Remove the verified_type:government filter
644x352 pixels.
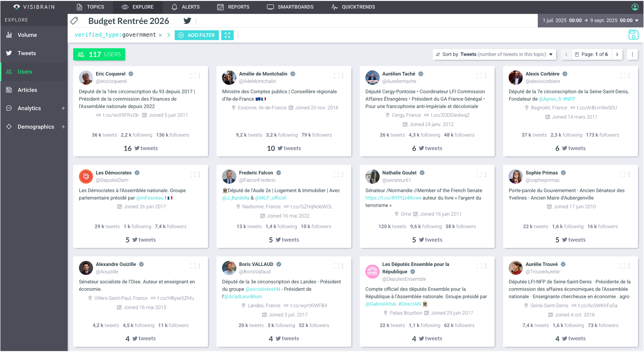pos(160,35)
